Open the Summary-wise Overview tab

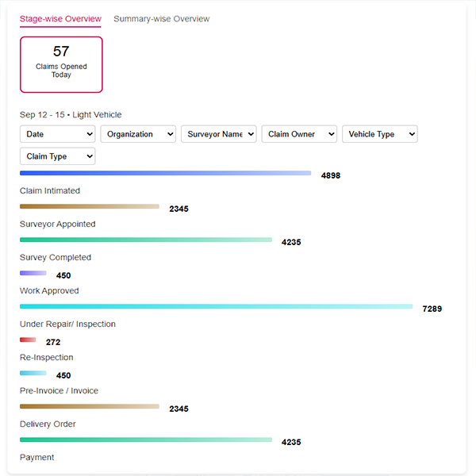click(162, 19)
